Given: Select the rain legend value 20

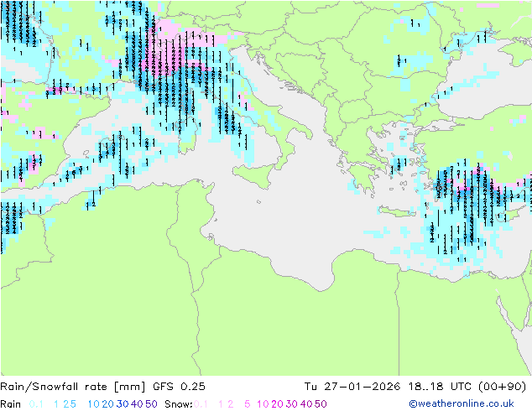Looking at the screenshot, I should pos(108,404).
